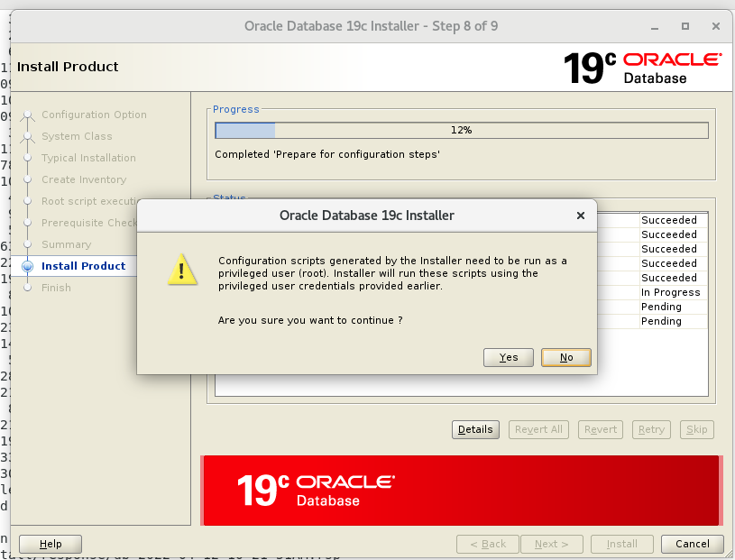The width and height of the screenshot is (735, 560).
Task: Click the red Oracle Database banner
Action: coord(461,491)
